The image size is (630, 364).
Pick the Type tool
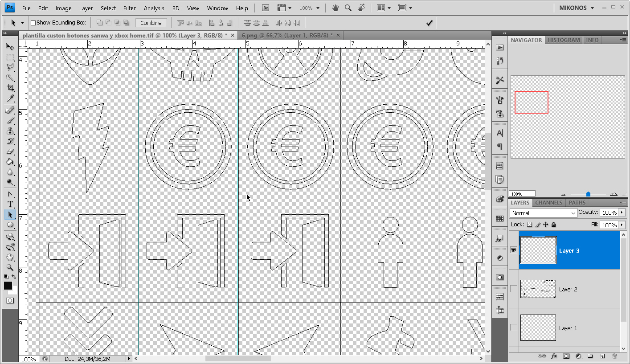pyautogui.click(x=10, y=204)
